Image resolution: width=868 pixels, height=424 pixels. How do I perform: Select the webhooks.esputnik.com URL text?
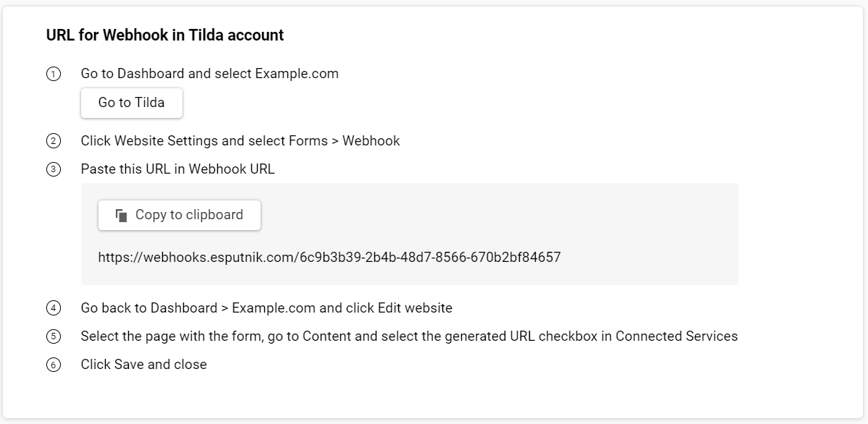pyautogui.click(x=329, y=258)
